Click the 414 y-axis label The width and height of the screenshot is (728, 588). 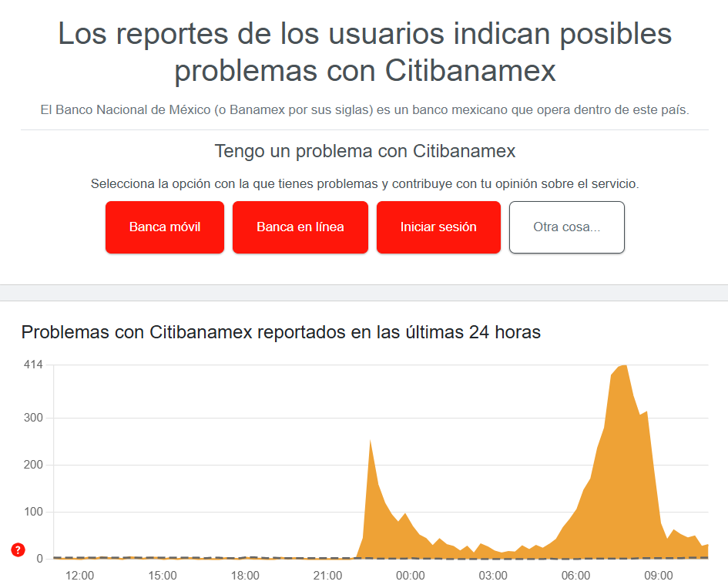click(33, 365)
